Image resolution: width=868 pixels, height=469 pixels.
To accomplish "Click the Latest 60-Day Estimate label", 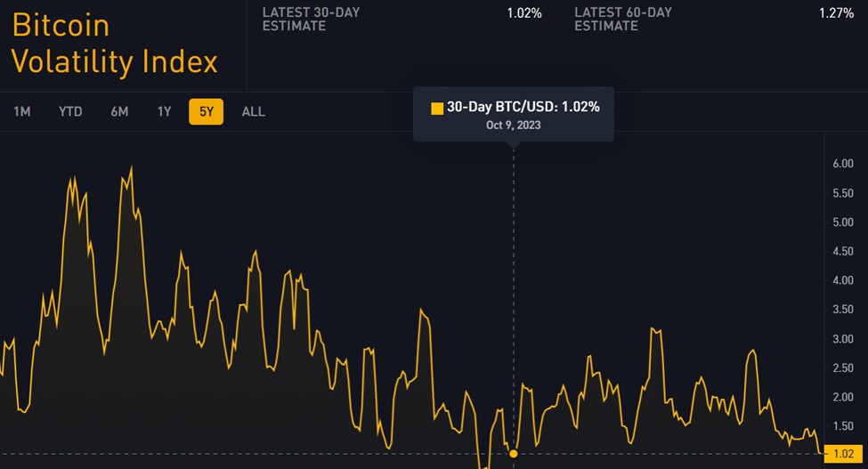I will tap(623, 19).
